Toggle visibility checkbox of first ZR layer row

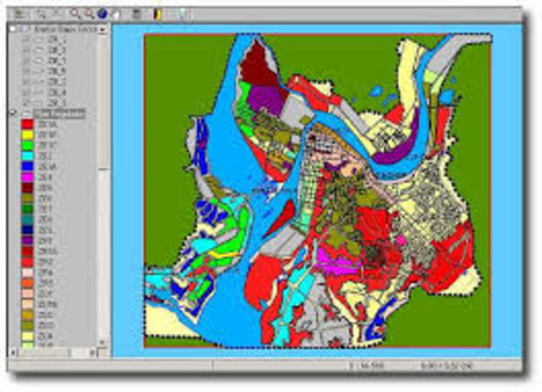pyautogui.click(x=26, y=40)
